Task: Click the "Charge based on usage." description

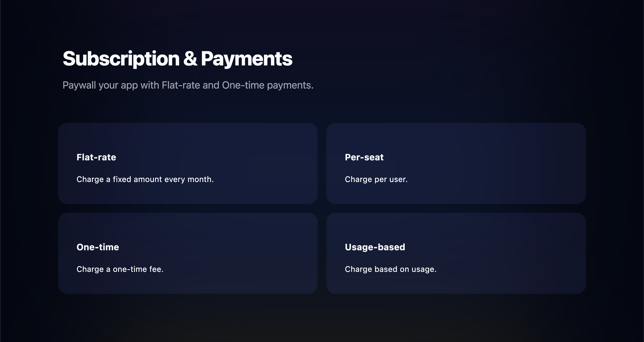Action: click(391, 269)
